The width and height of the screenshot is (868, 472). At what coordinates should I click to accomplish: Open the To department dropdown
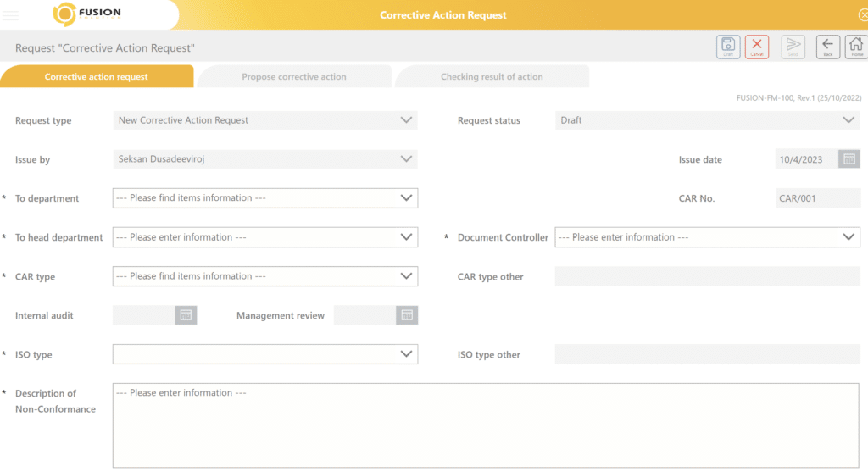[265, 198]
